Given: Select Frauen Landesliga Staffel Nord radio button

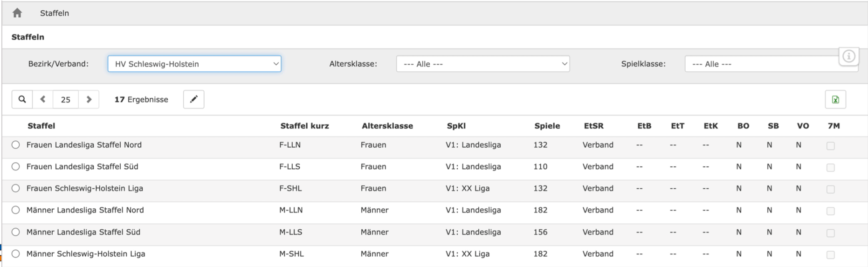Looking at the screenshot, I should point(16,145).
